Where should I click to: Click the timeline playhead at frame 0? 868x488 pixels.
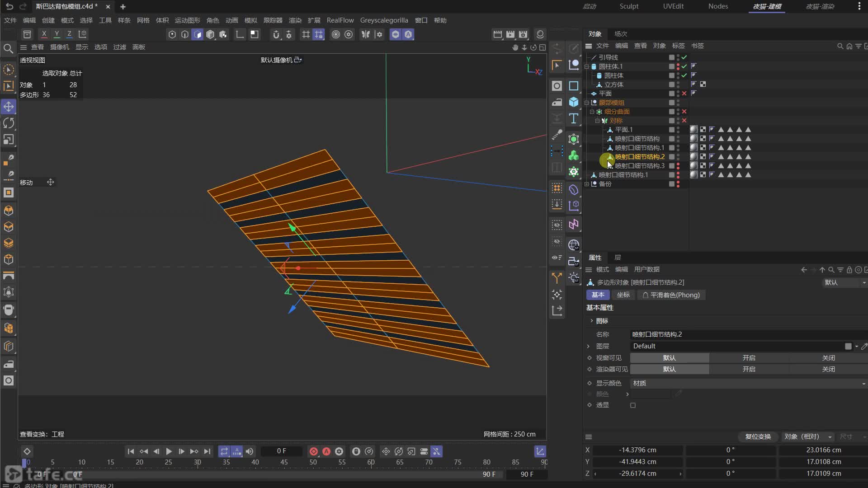pos(24,463)
